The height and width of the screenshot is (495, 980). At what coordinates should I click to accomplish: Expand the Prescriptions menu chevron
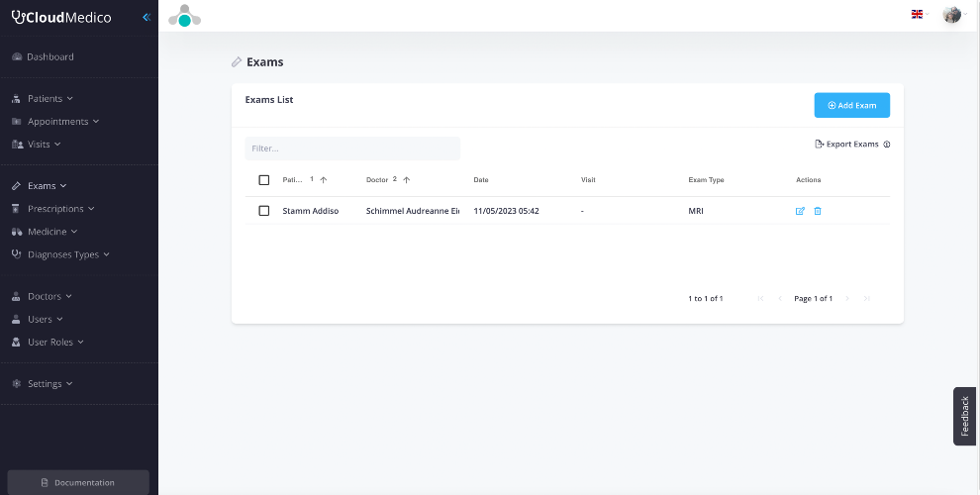[x=91, y=209]
